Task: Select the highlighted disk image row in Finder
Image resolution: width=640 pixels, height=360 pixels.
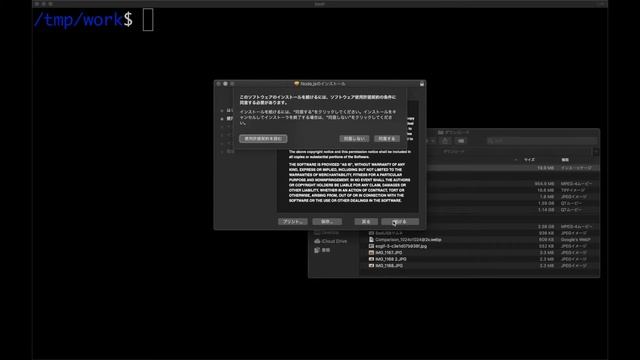Action: click(513, 168)
